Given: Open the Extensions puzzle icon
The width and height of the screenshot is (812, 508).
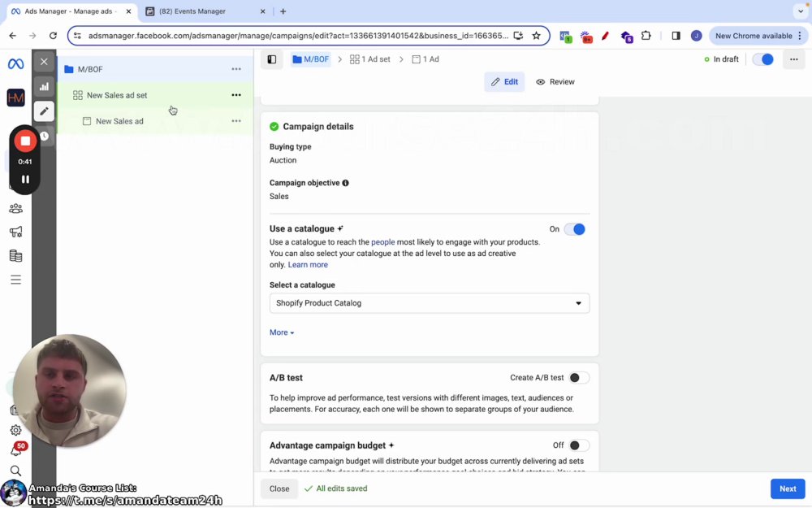Looking at the screenshot, I should point(646,36).
